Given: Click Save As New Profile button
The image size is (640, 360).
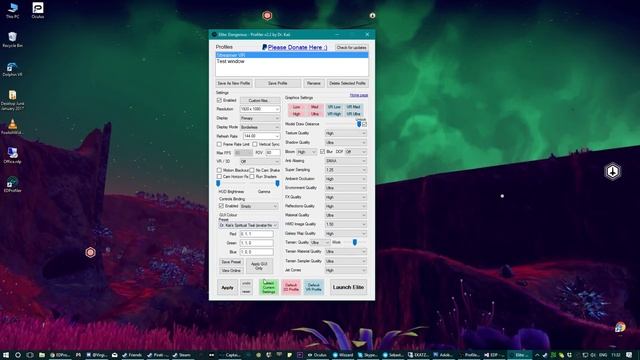Looking at the screenshot, I should click(234, 83).
